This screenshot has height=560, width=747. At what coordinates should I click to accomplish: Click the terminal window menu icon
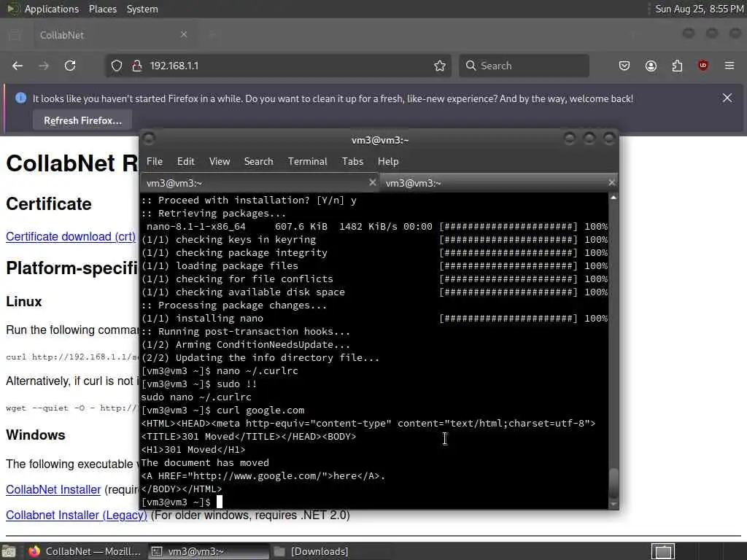point(149,139)
